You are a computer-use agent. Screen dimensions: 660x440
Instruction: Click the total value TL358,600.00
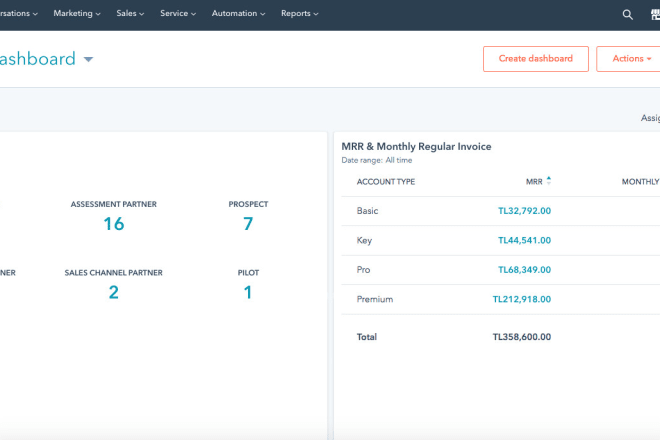[x=522, y=337]
